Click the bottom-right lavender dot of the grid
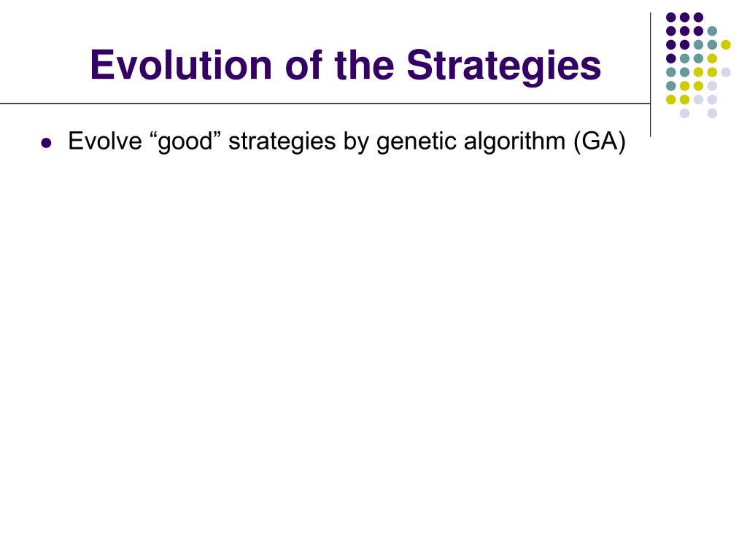Viewport: 747px width, 560px height. tap(712, 113)
